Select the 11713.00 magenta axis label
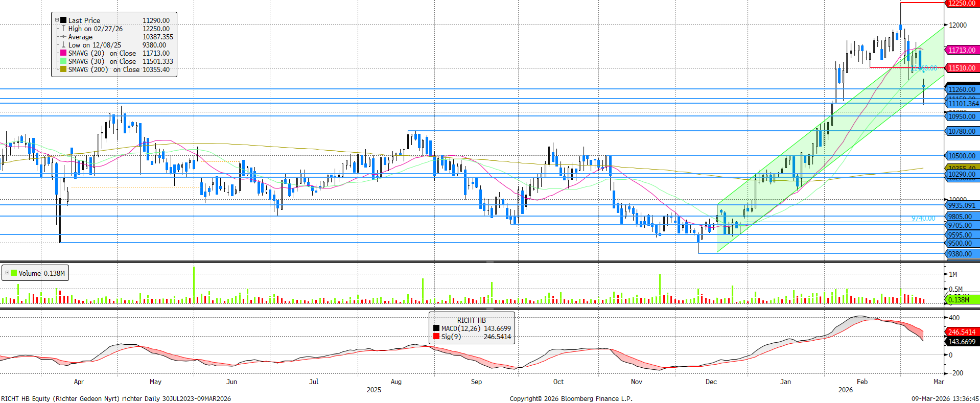This screenshot has height=403, width=980. [961, 50]
